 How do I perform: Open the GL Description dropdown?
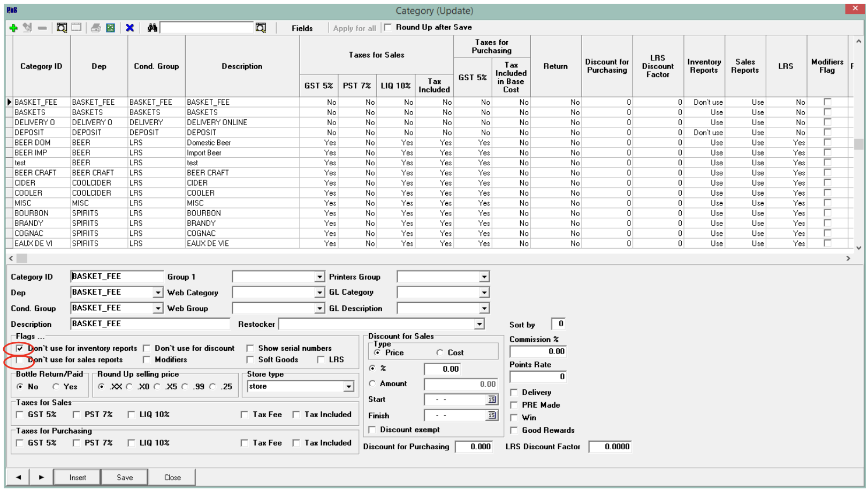[484, 308]
